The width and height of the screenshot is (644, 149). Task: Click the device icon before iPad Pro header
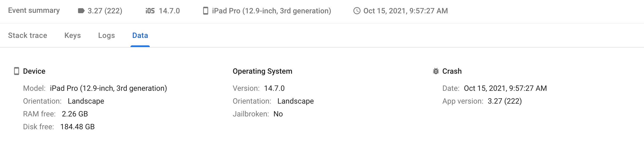[205, 11]
